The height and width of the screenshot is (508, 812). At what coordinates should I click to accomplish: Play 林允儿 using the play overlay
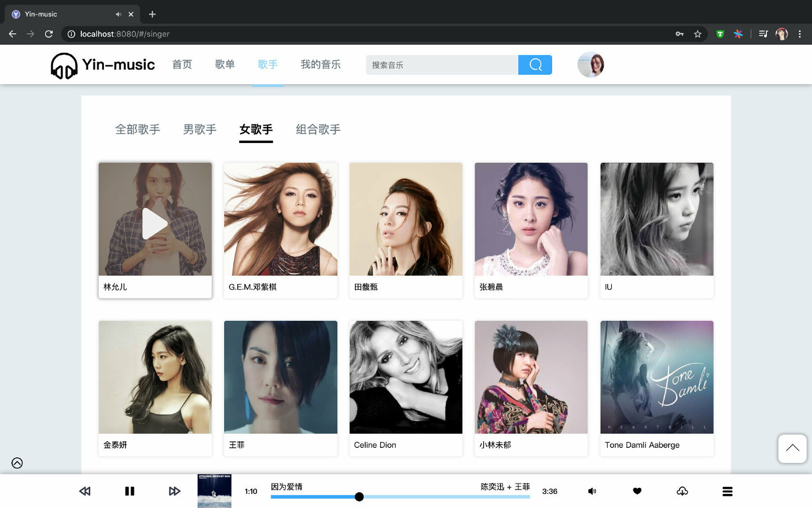tap(154, 223)
